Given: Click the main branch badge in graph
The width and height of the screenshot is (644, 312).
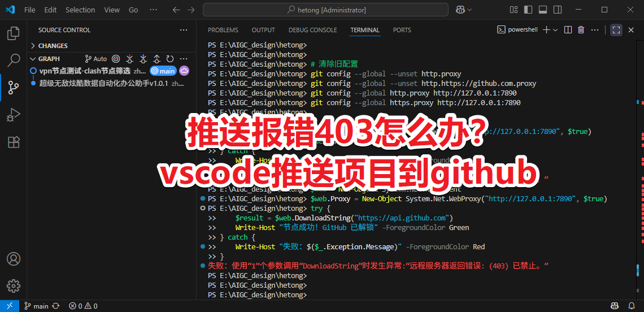Looking at the screenshot, I should coord(163,71).
